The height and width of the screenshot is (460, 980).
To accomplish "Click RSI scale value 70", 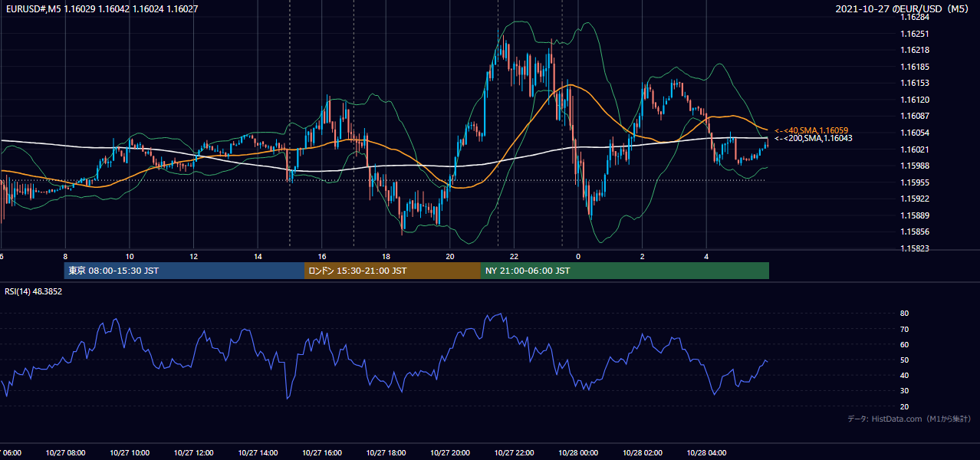I will (904, 329).
